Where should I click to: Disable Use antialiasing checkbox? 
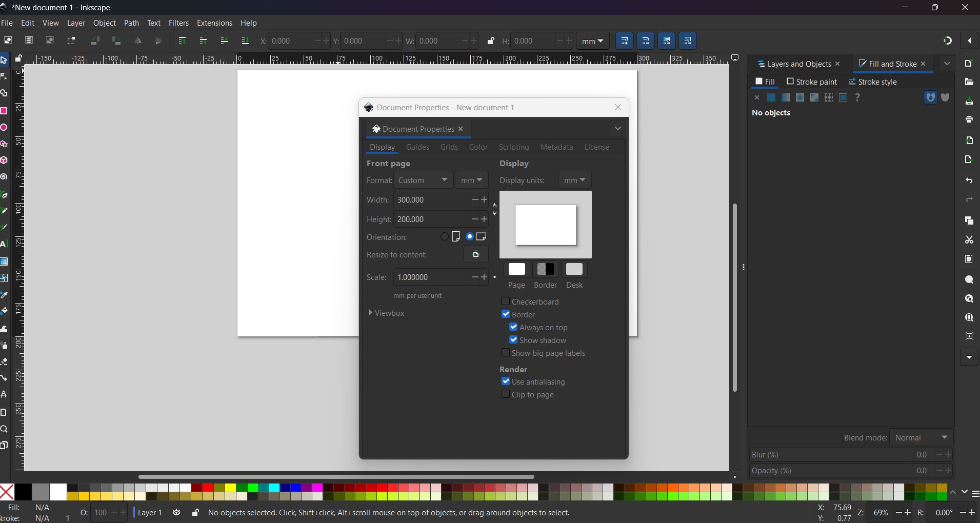tap(506, 381)
